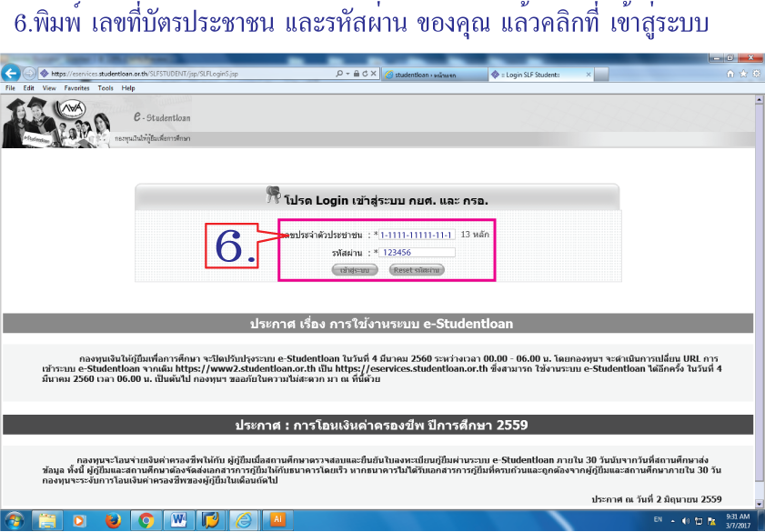Open the blue-yellow app icon right of Word
765x532 pixels.
point(211,521)
